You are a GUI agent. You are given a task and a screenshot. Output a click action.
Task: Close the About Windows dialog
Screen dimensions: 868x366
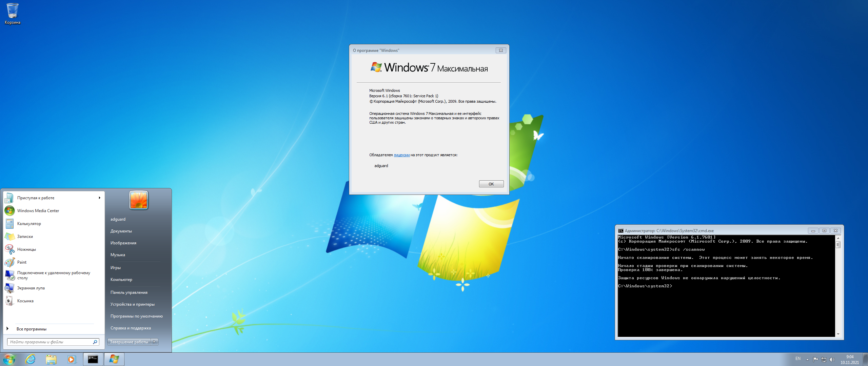coord(501,50)
